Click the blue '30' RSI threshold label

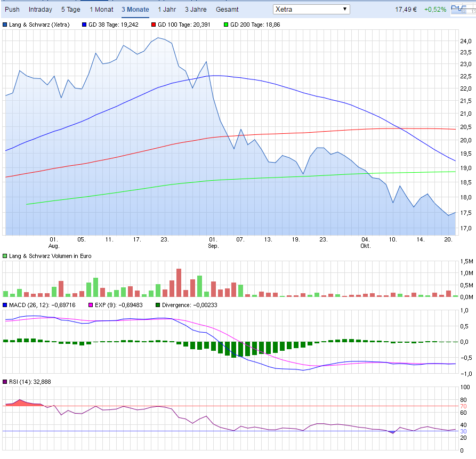click(x=463, y=431)
